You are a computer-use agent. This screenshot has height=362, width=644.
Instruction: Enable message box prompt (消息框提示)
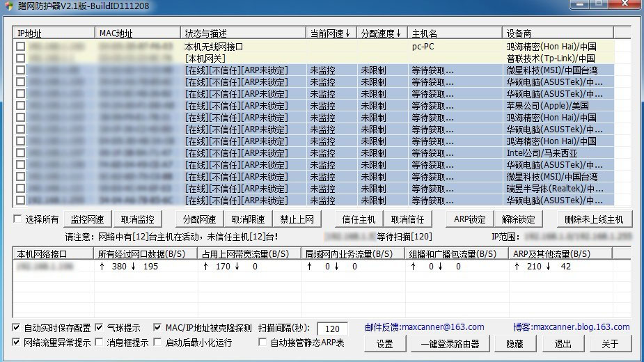(99, 343)
